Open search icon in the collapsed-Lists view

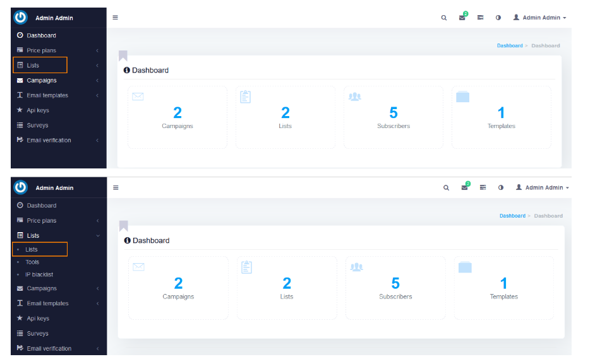click(443, 18)
